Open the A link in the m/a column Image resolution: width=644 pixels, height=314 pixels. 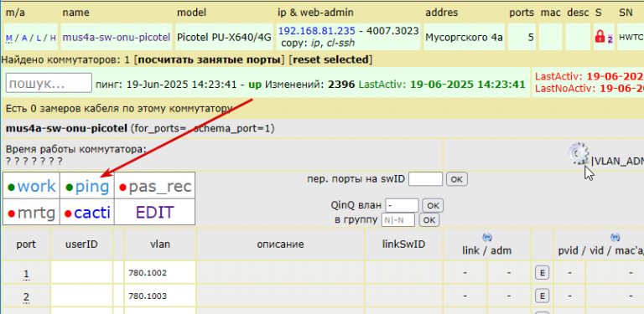[23, 39]
